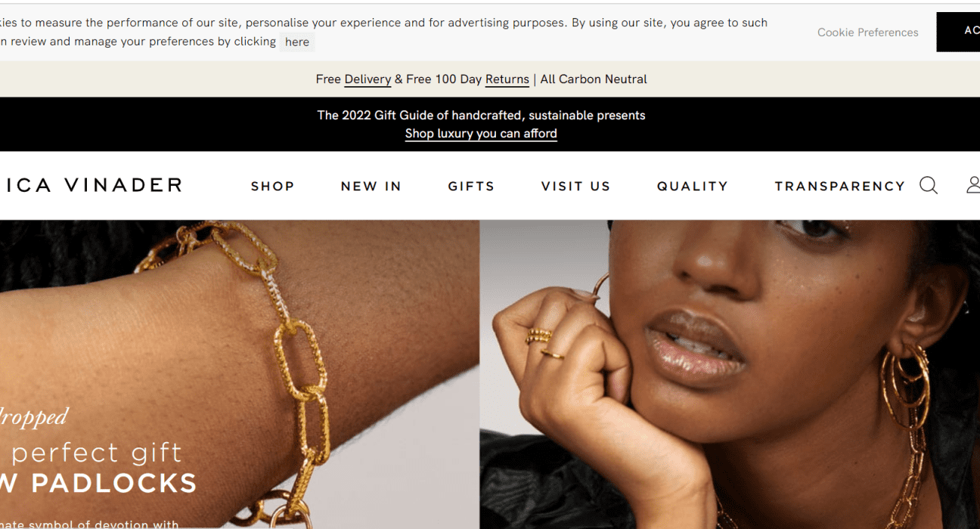Click the 2022 Gift Guide banner text
The height and width of the screenshot is (529, 980).
point(481,116)
